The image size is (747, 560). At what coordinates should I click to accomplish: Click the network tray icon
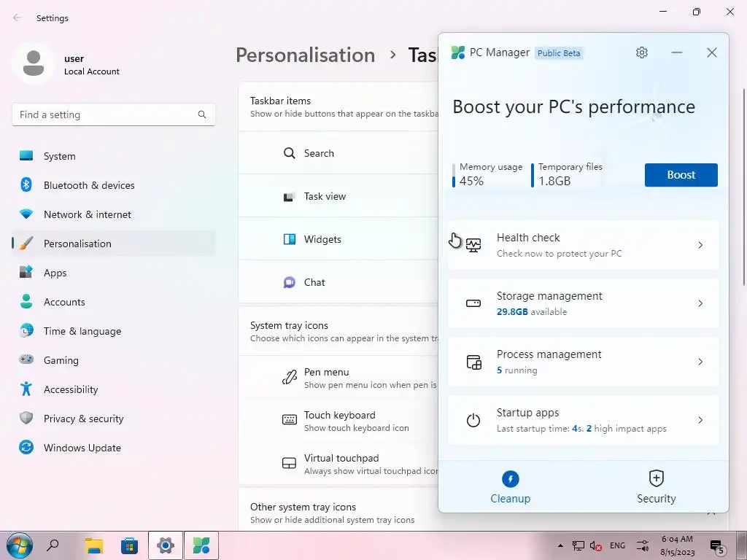(578, 545)
